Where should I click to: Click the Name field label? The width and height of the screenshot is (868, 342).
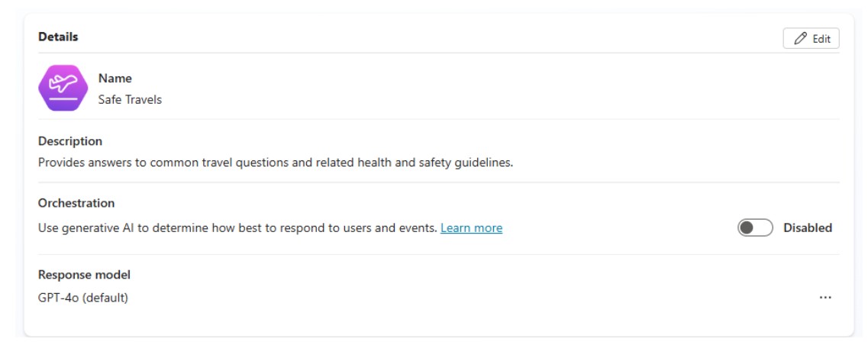[114, 78]
